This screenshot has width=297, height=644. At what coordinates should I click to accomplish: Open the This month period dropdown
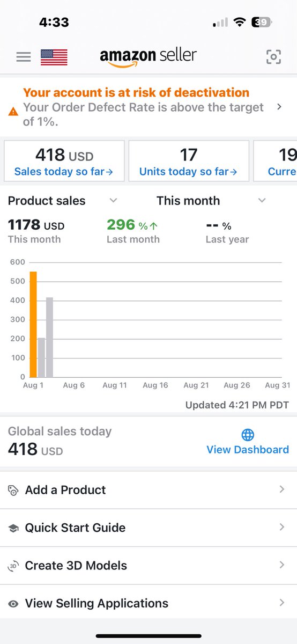(x=262, y=201)
